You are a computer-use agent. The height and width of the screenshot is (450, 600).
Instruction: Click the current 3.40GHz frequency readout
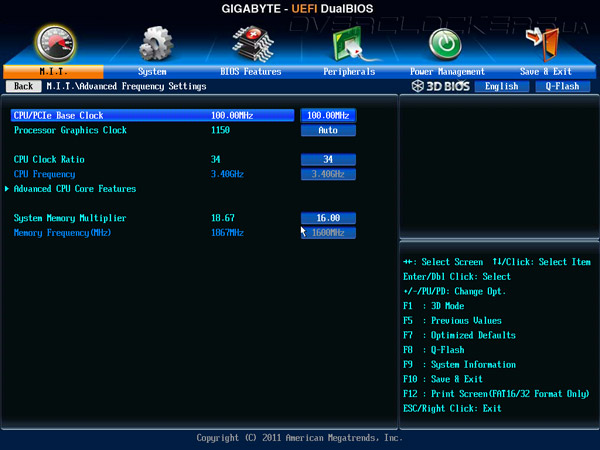227,174
